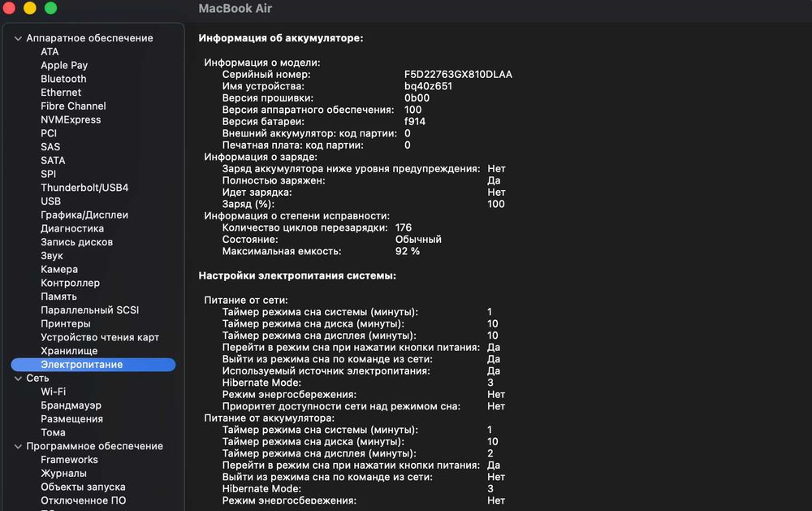Open the Apple Pay entry
This screenshot has height=511, width=812.
pos(64,65)
